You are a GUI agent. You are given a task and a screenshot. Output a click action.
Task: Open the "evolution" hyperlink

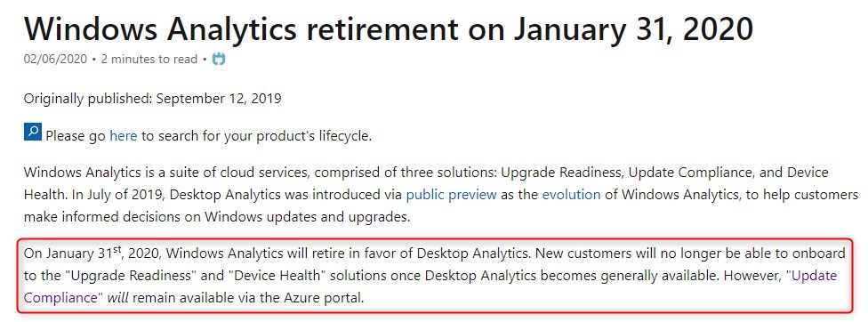coord(571,194)
